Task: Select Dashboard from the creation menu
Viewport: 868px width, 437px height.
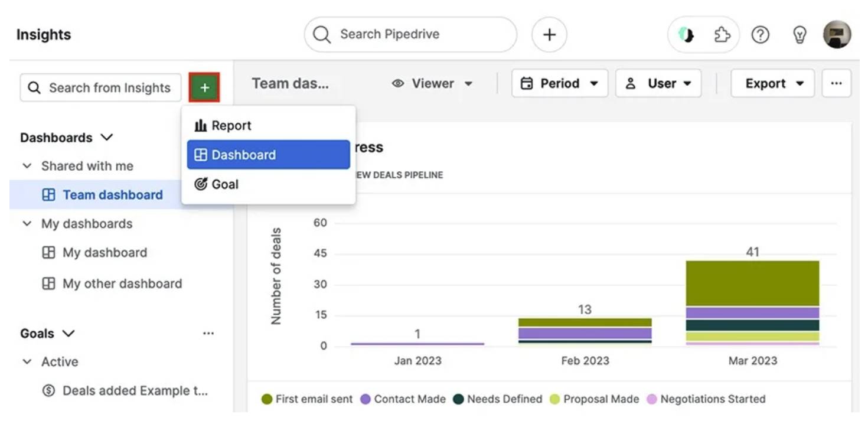Action: [x=243, y=155]
